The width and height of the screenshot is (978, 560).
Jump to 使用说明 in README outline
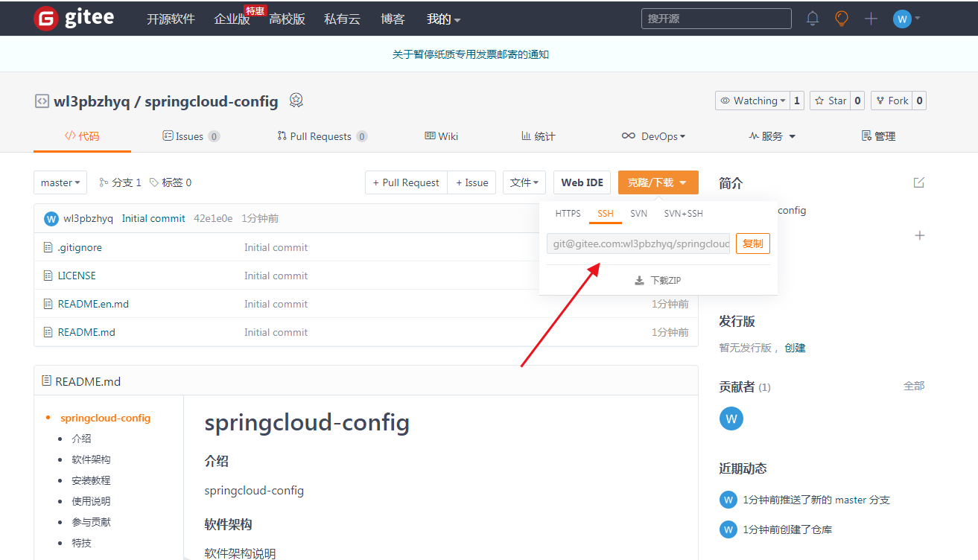pos(91,501)
